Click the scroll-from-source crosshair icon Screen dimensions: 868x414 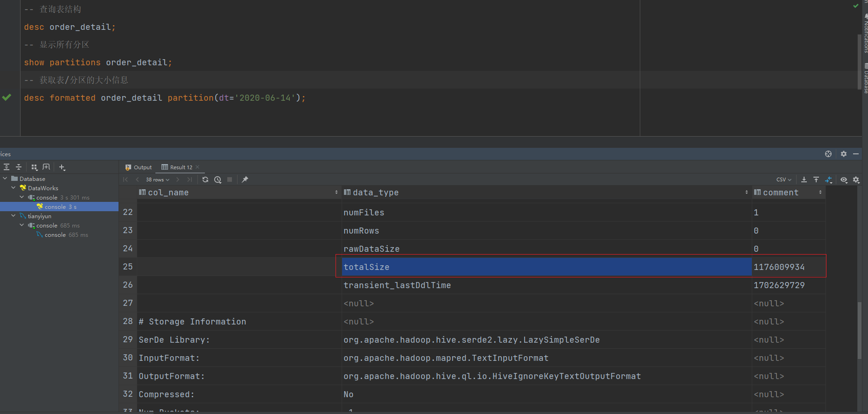[x=828, y=154]
